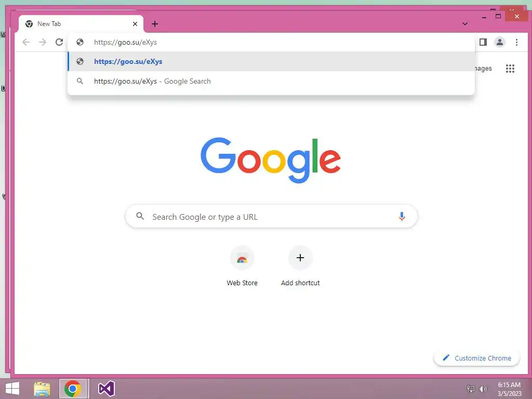Open the profile avatar icon
Viewport: 532px width, 399px height.
click(499, 42)
